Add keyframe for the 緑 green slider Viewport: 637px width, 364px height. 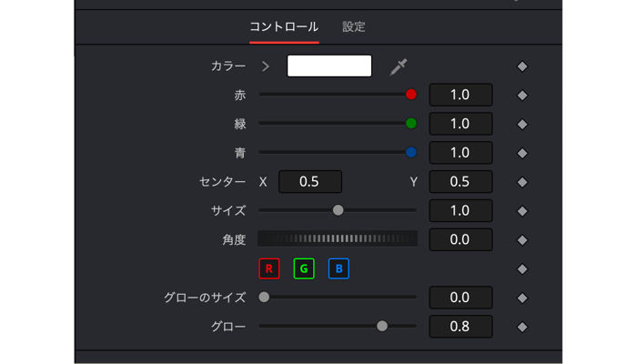[522, 125]
